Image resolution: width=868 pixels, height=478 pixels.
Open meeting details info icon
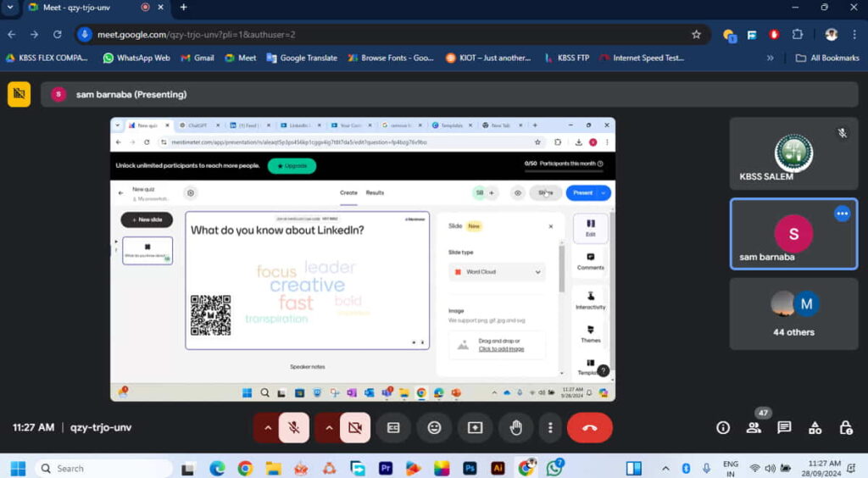click(x=723, y=428)
